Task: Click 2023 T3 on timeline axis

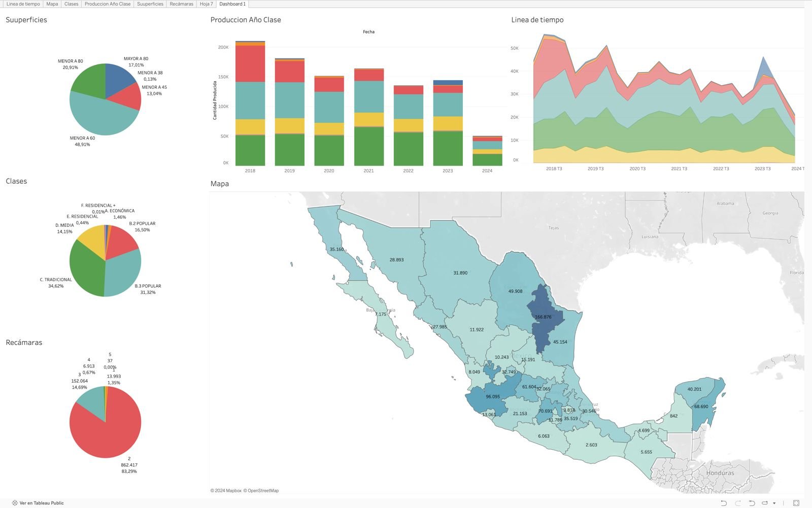Action: point(762,168)
